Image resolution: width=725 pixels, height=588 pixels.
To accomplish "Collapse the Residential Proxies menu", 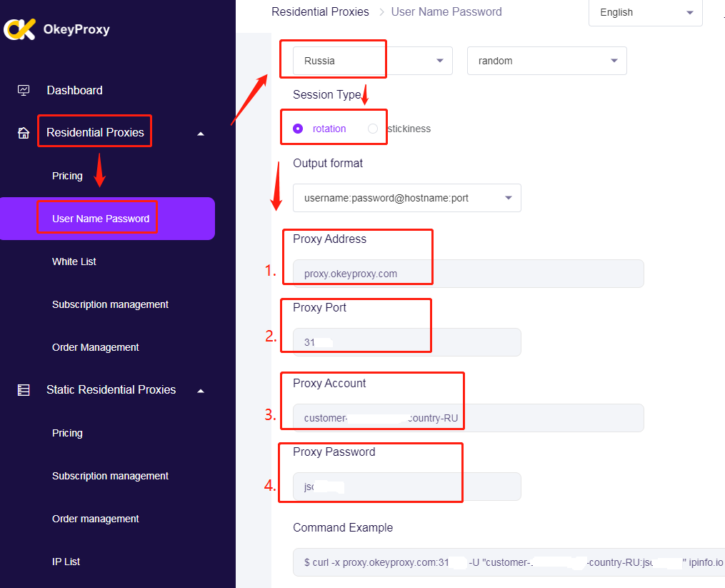I will [201, 133].
